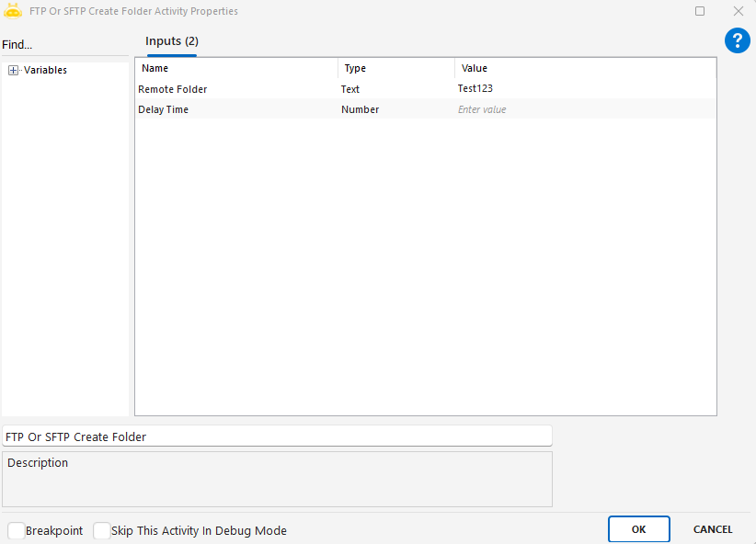Click the Name column header
Image resolution: width=756 pixels, height=544 pixels.
(x=155, y=69)
